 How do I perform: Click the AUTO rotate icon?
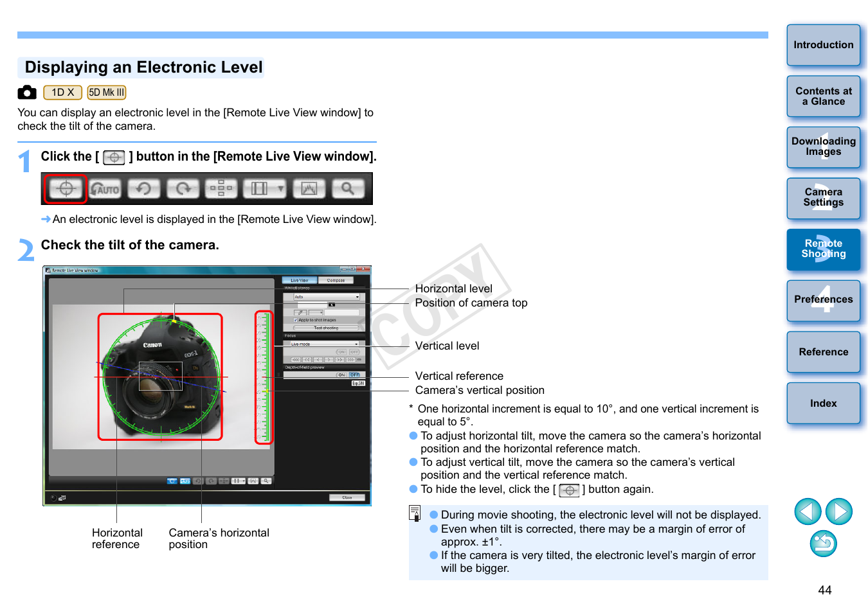click(x=105, y=189)
